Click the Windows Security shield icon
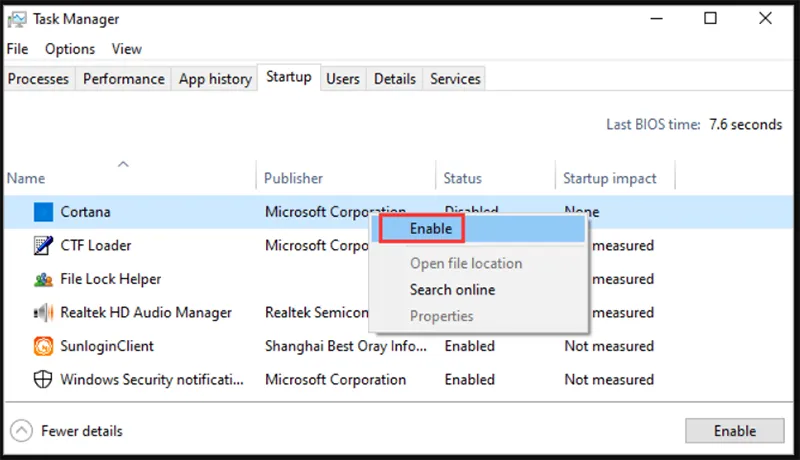This screenshot has height=460, width=800. [x=43, y=379]
